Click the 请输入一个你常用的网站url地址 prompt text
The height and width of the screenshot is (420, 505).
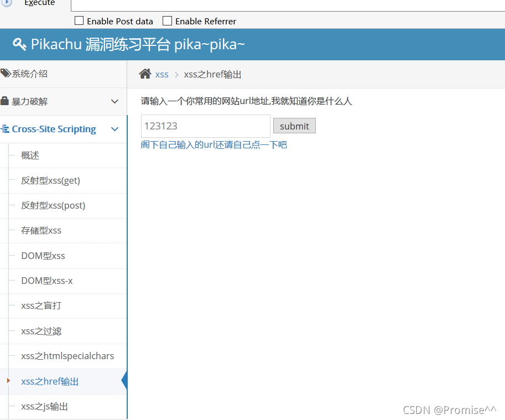[246, 101]
